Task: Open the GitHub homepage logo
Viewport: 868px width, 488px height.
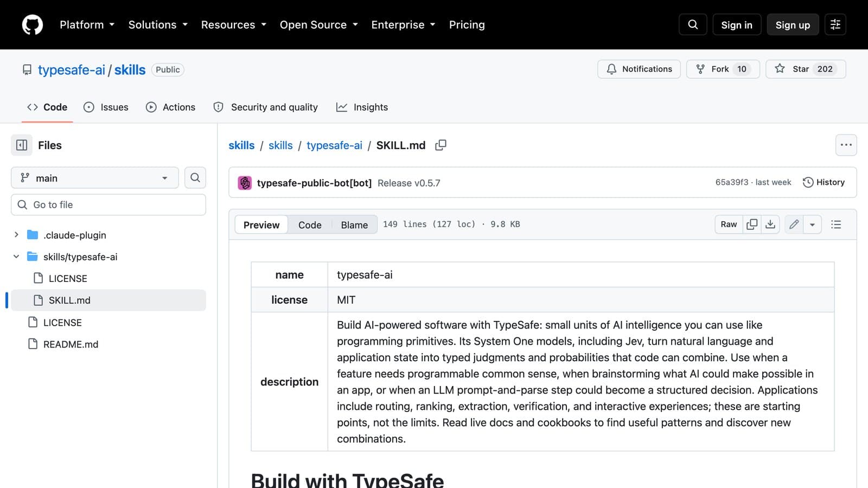Action: 33,25
